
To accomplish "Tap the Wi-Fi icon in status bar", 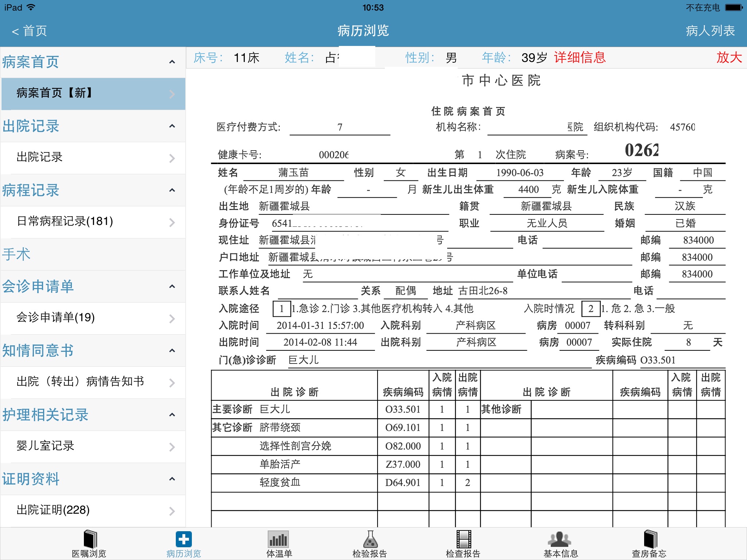I will pyautogui.click(x=31, y=7).
